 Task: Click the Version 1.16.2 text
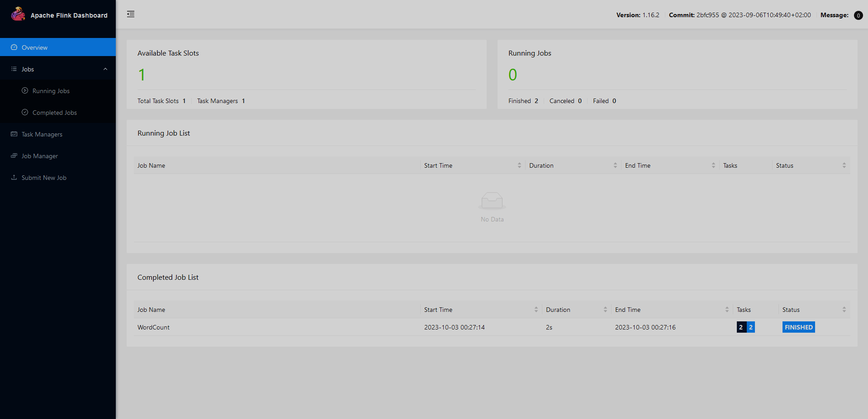[638, 15]
